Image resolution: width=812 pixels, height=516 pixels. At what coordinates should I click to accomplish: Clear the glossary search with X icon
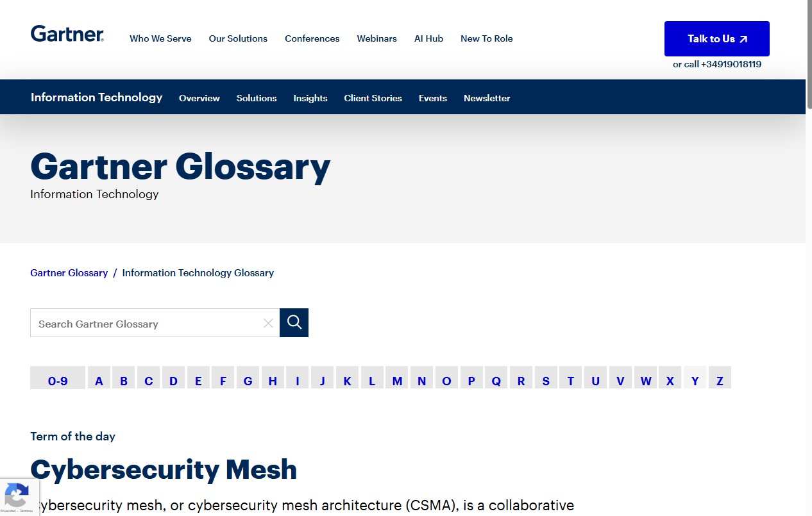[268, 323]
